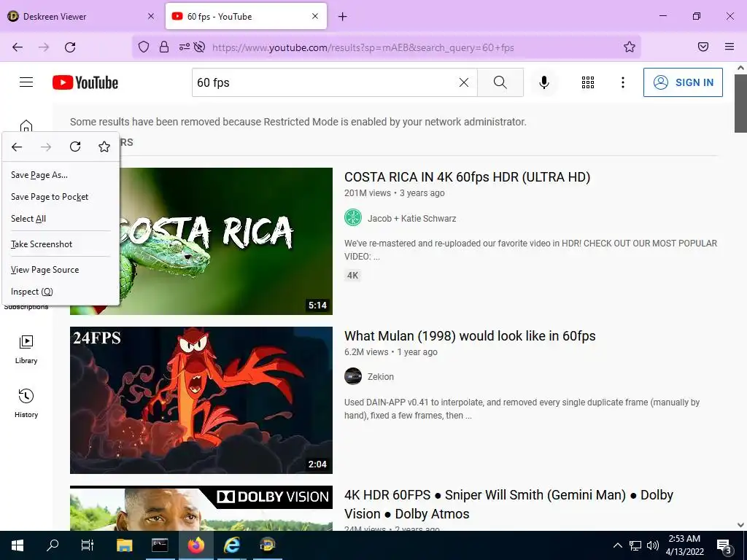Viewport: 747px width, 560px height.
Task: Open Command Prompt taskbar icon
Action: point(160,545)
